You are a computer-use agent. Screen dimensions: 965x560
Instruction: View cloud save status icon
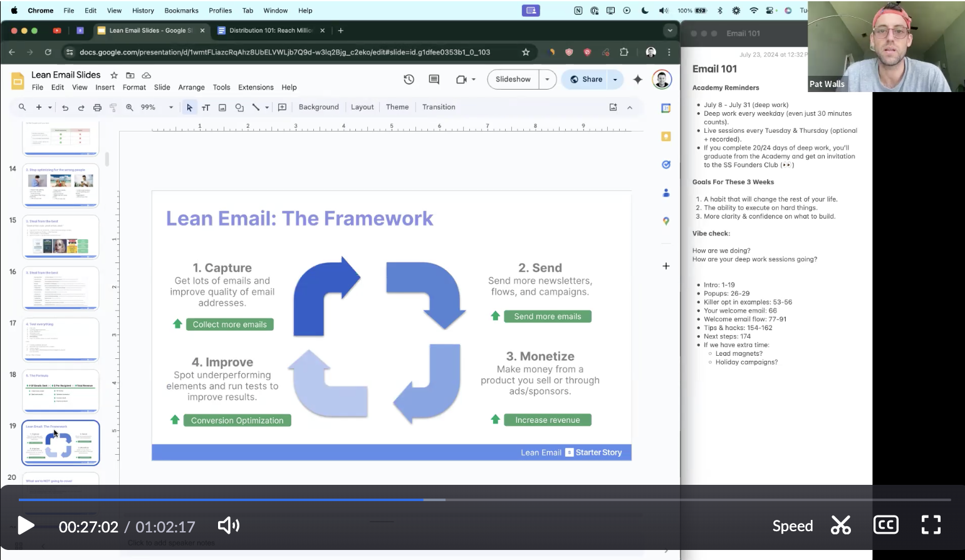(146, 75)
